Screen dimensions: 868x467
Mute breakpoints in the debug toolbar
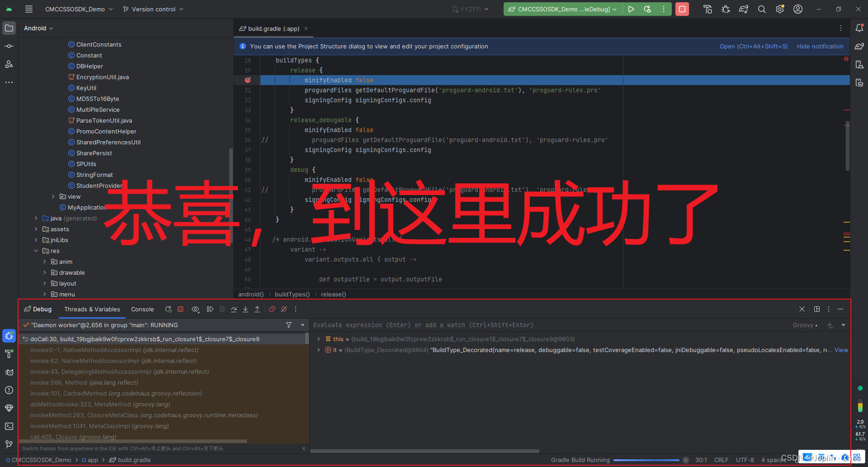click(x=284, y=309)
